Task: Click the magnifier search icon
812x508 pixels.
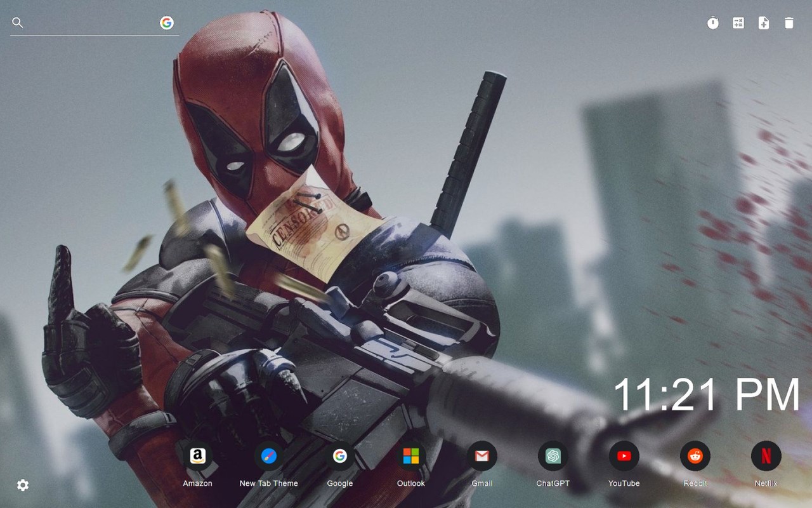Action: pyautogui.click(x=18, y=23)
